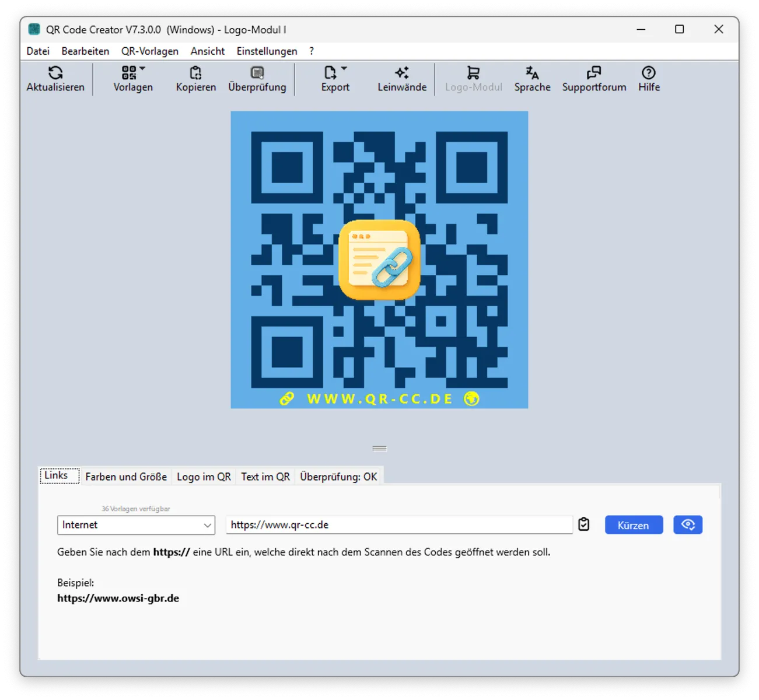Image resolution: width=759 pixels, height=700 pixels.
Task: Click the Export toolbar icon
Action: click(x=330, y=73)
